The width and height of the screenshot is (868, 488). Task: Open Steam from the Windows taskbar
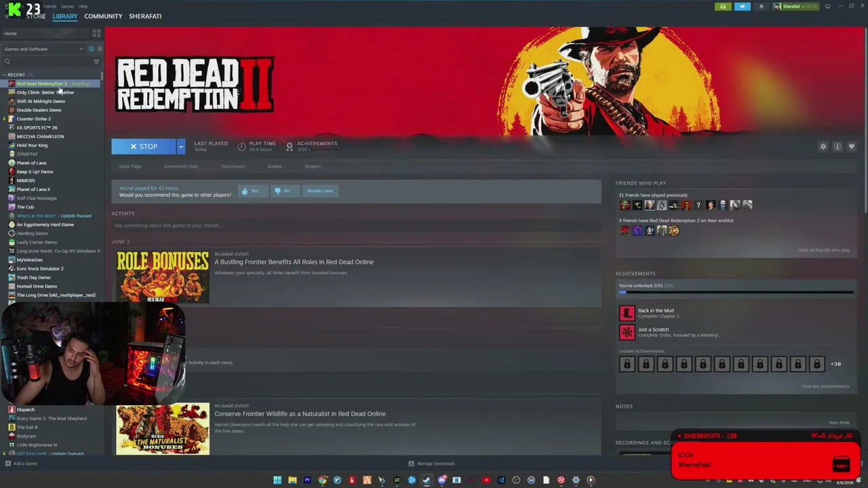click(x=427, y=480)
